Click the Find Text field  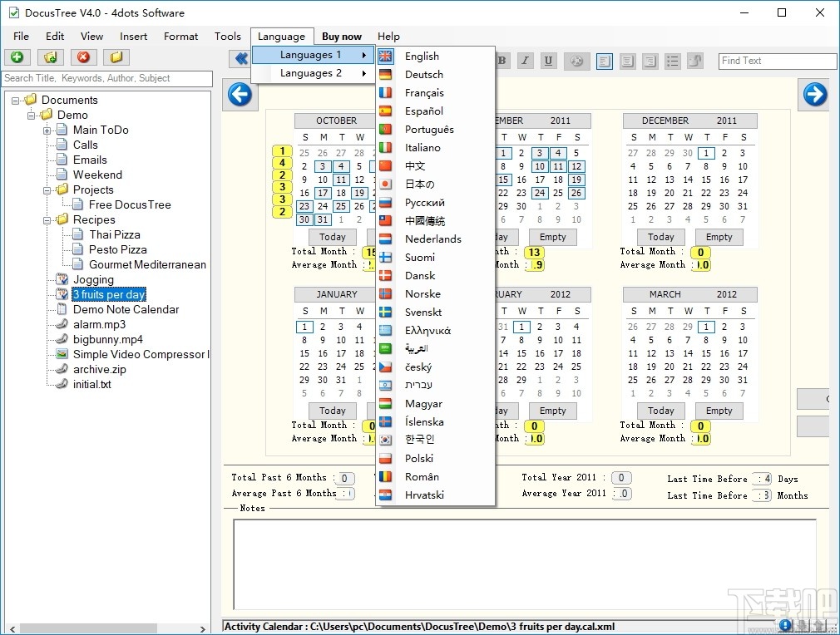[778, 61]
